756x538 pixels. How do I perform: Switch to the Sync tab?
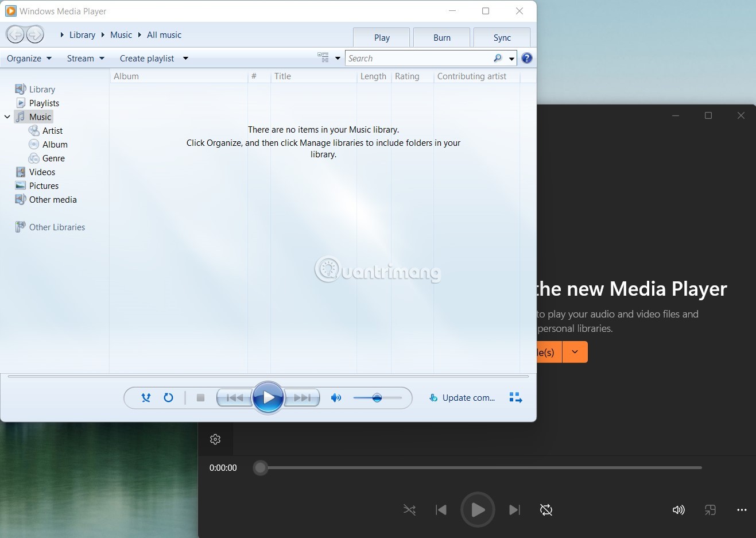coord(502,37)
